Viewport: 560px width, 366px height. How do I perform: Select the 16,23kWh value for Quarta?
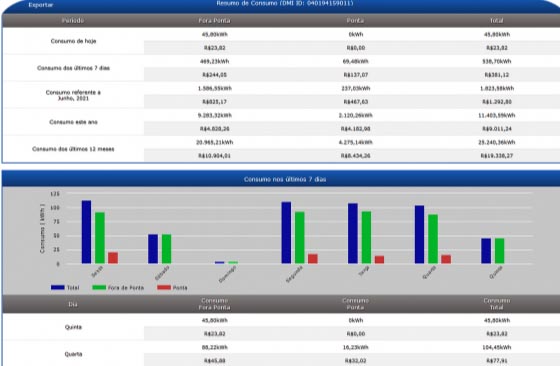[x=356, y=347]
